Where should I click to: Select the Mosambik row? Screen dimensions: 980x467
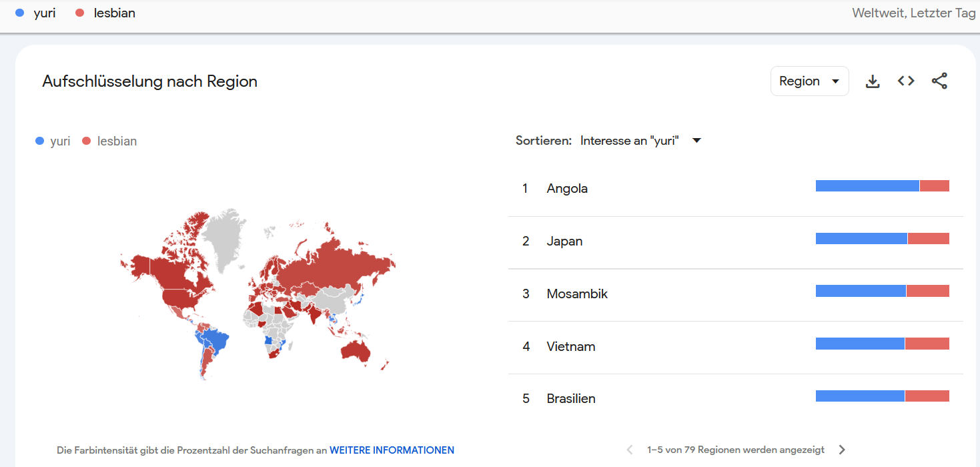tap(736, 294)
